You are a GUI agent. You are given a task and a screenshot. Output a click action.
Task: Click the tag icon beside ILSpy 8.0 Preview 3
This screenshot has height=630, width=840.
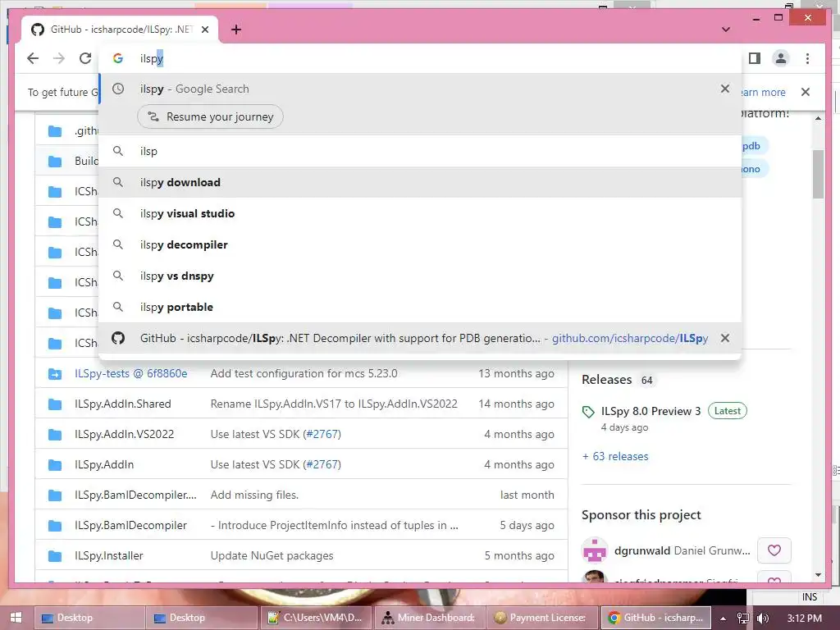point(588,412)
